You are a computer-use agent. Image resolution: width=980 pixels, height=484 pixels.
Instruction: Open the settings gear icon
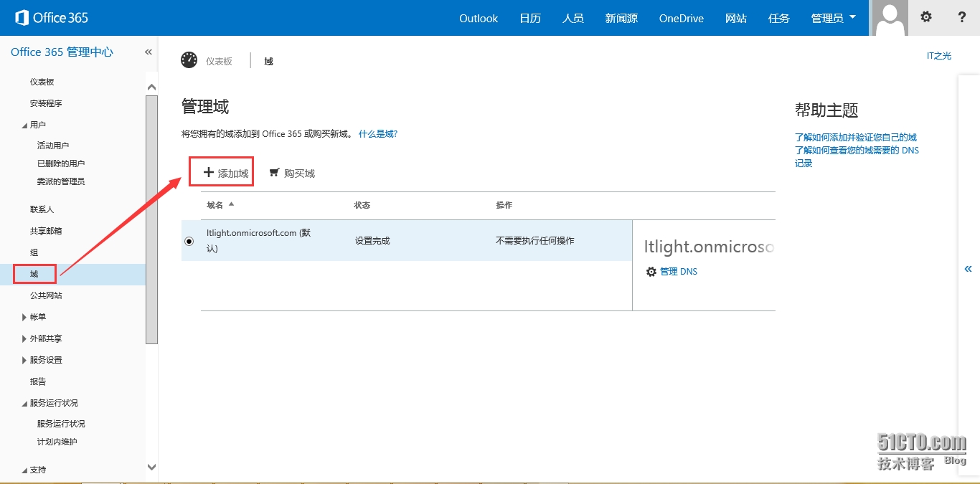(x=926, y=17)
